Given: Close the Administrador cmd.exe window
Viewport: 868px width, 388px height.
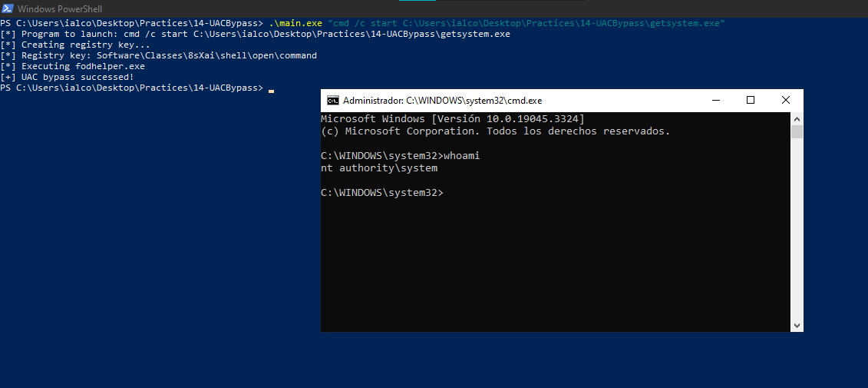Looking at the screenshot, I should [x=786, y=101].
